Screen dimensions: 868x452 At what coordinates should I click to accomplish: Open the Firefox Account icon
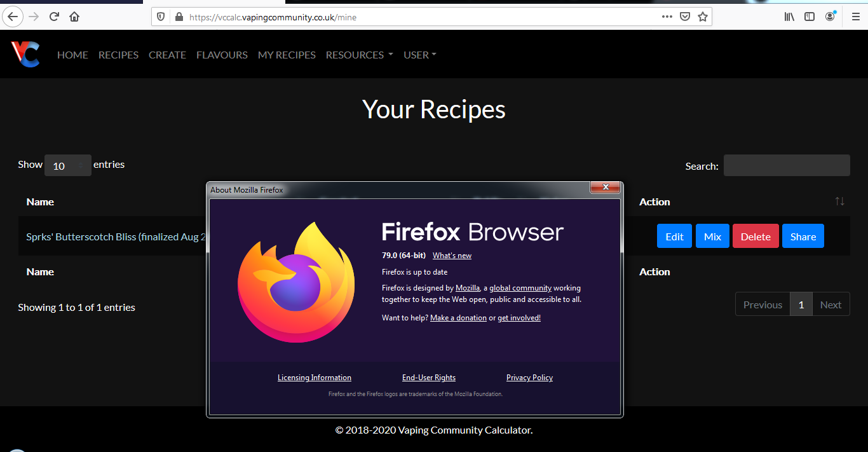tap(830, 17)
